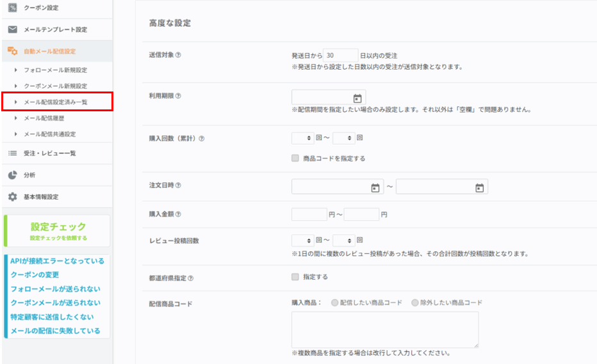This screenshot has height=364, width=597.
Task: Select 除外したい商品コード radio button
Action: 415,303
